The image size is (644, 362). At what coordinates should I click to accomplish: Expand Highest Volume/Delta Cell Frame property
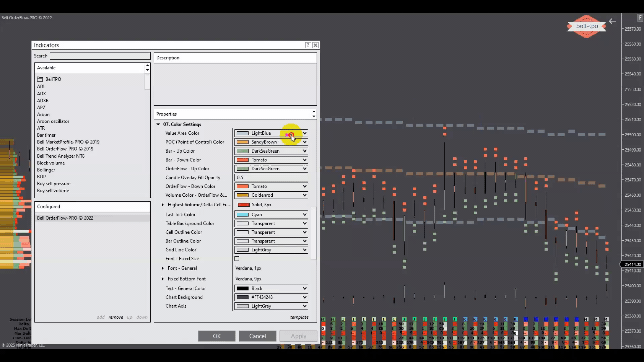click(163, 205)
